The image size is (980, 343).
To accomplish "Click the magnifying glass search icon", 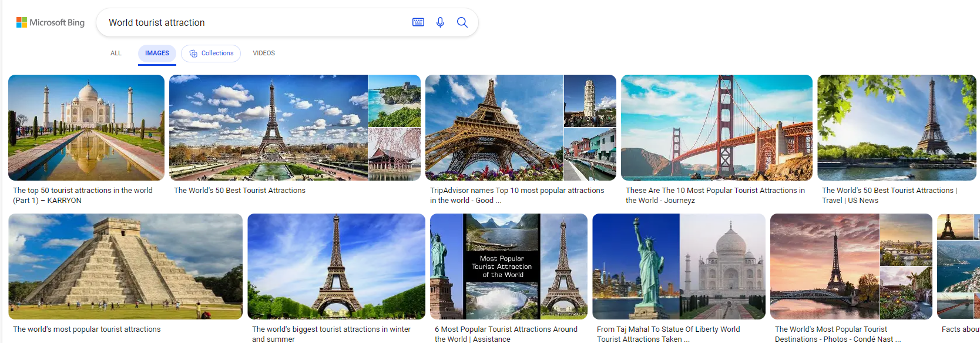I will coord(462,22).
